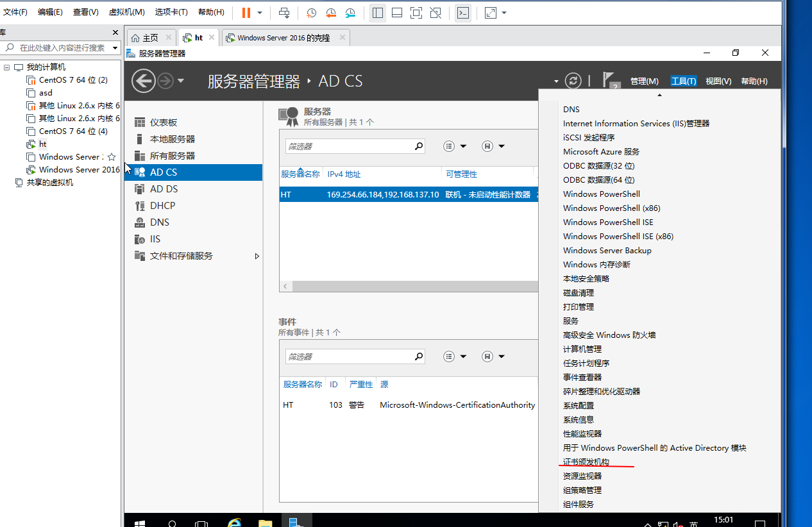Screen dimensions: 812x527
Task: Sort by 可管理性 column header
Action: (461, 174)
